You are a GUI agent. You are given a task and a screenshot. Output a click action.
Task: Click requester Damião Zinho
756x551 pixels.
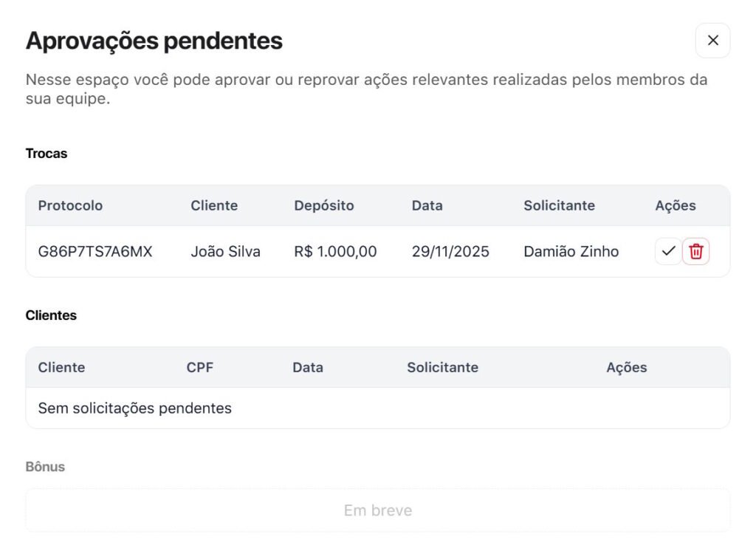click(x=571, y=252)
